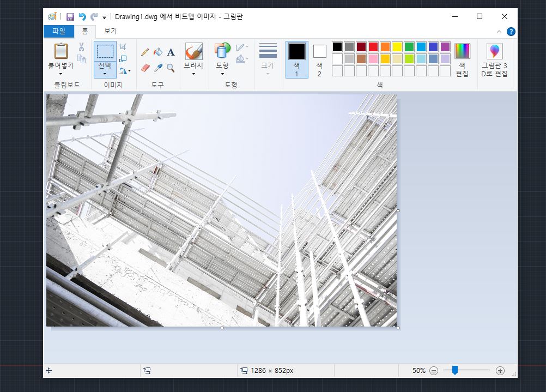Click the Copy icon in the clipboard group
Image resolution: width=546 pixels, height=392 pixels.
click(82, 59)
